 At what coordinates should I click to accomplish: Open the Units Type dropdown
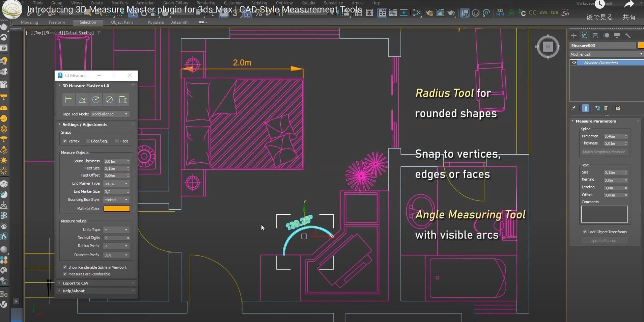[x=116, y=230]
